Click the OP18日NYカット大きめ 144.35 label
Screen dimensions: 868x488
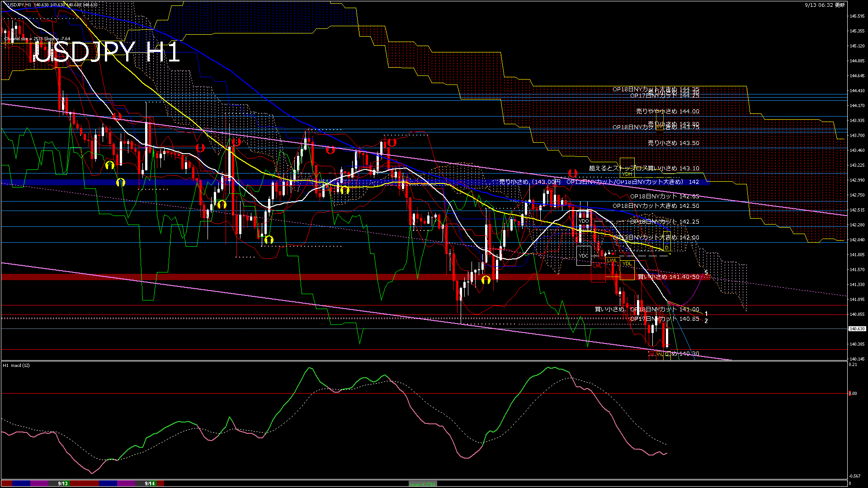pyautogui.click(x=656, y=89)
